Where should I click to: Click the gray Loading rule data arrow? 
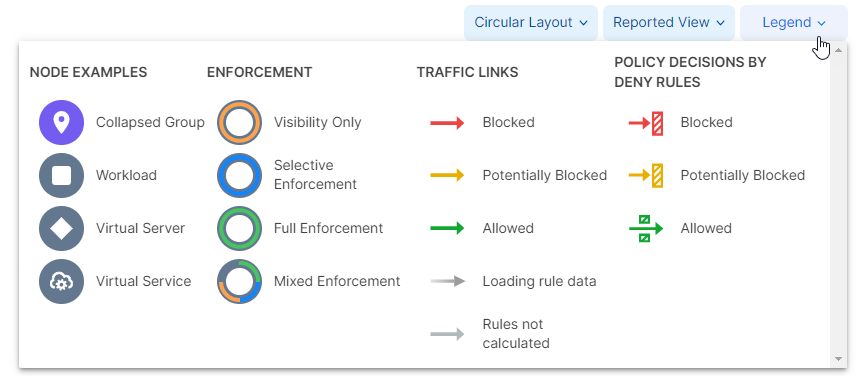tap(448, 281)
